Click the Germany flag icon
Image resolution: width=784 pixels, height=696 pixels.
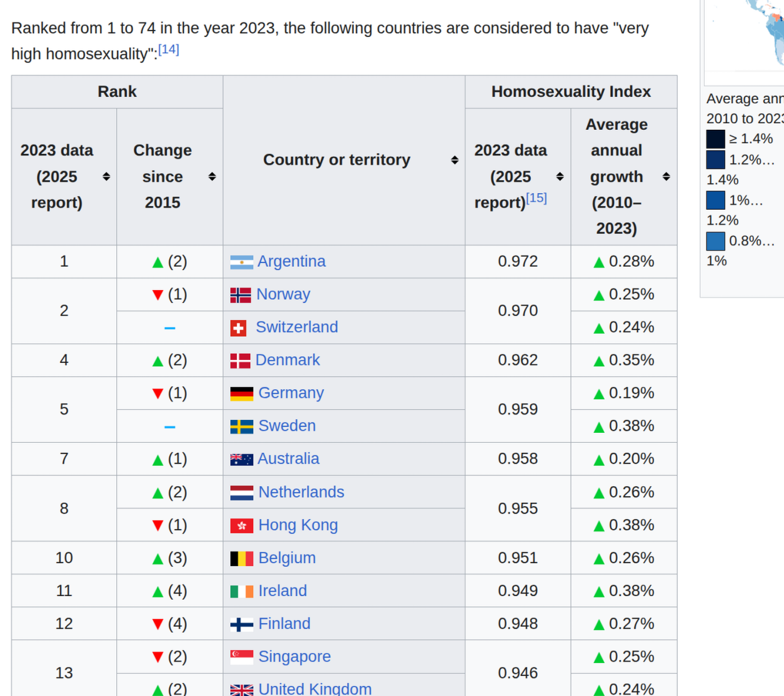(241, 394)
